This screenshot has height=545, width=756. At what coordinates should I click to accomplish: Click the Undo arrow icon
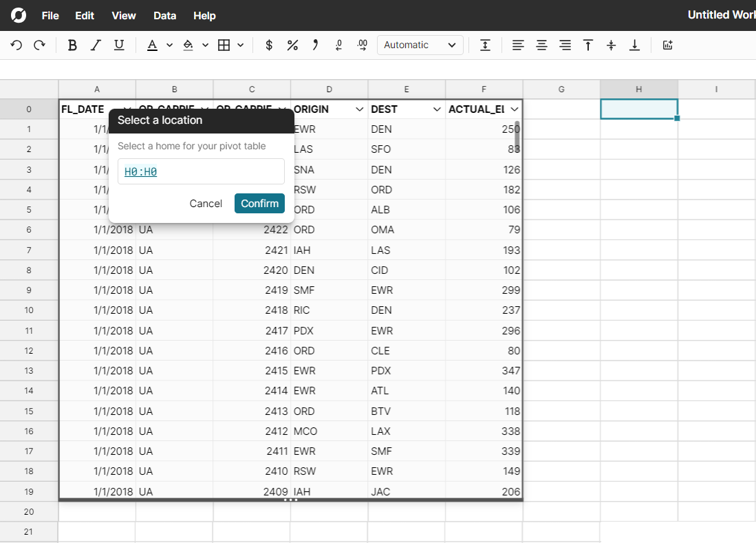pyautogui.click(x=17, y=45)
